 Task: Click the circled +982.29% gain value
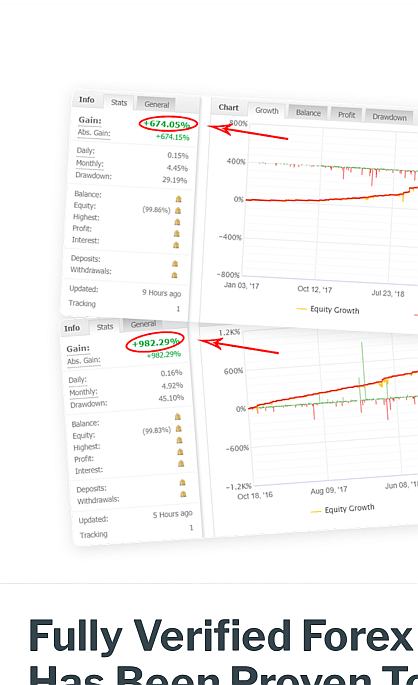pyautogui.click(x=155, y=342)
